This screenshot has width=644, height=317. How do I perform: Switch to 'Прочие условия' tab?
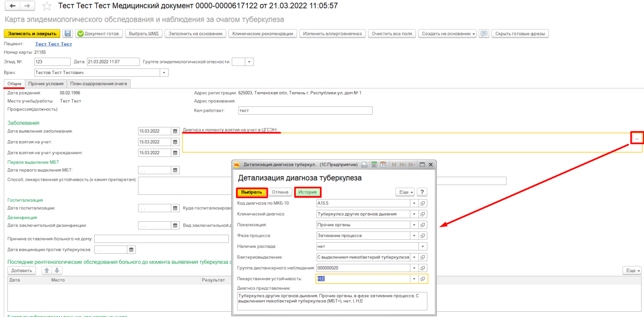coord(46,84)
